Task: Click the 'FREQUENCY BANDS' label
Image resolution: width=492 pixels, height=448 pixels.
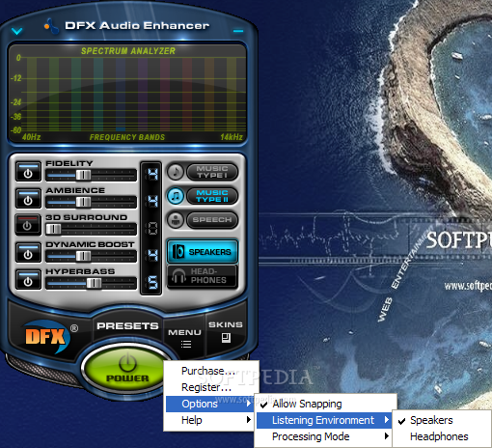Action: pos(127,137)
